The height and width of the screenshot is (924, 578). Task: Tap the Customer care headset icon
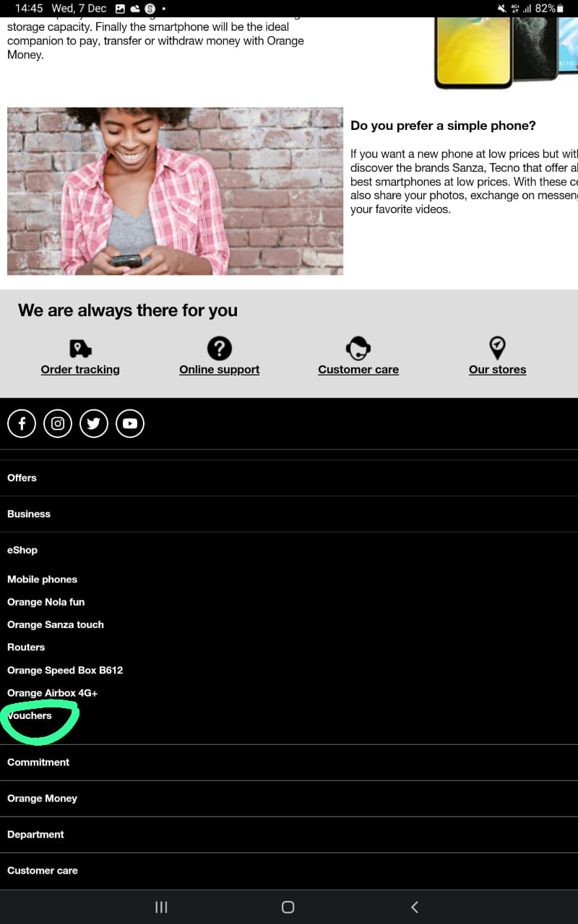click(x=358, y=349)
